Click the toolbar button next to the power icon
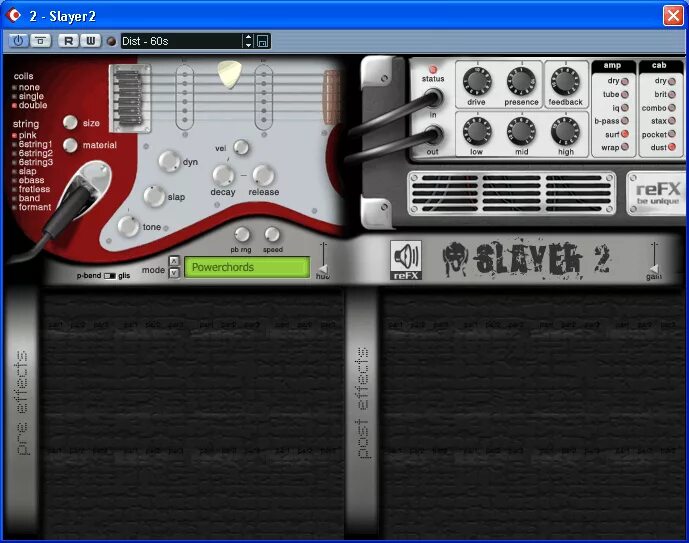Viewport: 689px width, 543px height. tap(40, 41)
